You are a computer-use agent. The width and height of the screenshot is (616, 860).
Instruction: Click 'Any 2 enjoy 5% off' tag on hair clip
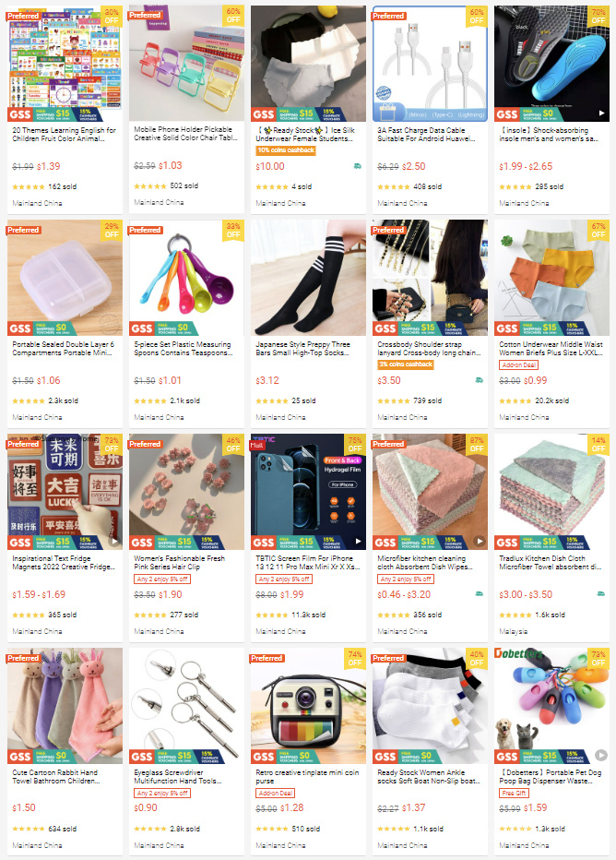[162, 579]
